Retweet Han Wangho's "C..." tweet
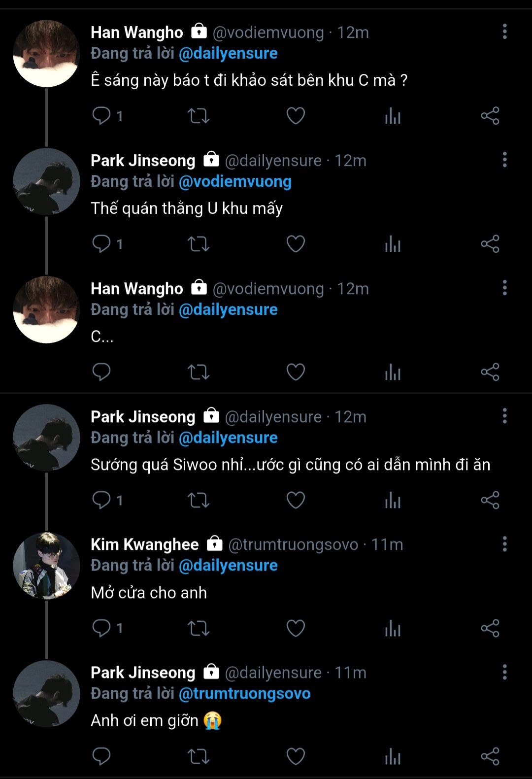The width and height of the screenshot is (532, 779). point(199,372)
